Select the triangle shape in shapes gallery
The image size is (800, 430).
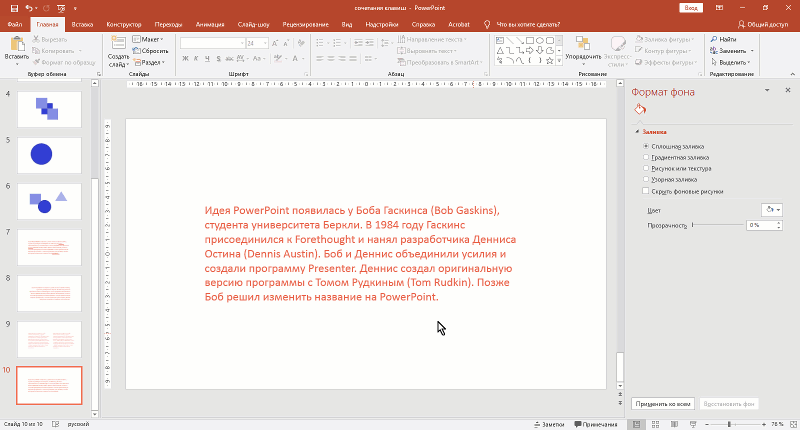point(500,50)
